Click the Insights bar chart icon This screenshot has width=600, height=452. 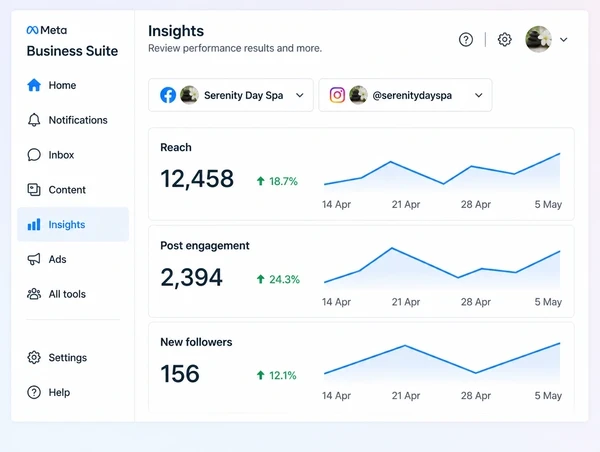click(x=34, y=225)
